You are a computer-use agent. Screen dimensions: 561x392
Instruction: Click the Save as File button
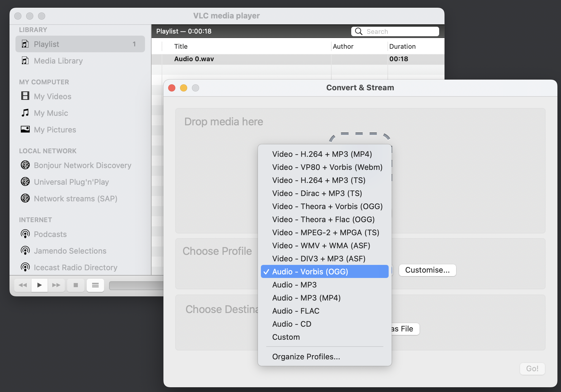pyautogui.click(x=405, y=329)
